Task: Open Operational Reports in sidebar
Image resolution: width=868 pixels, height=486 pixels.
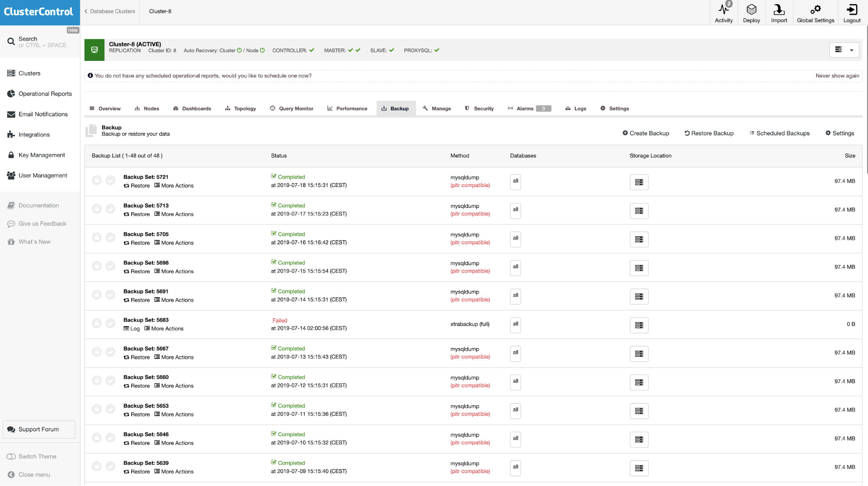Action: pyautogui.click(x=40, y=94)
